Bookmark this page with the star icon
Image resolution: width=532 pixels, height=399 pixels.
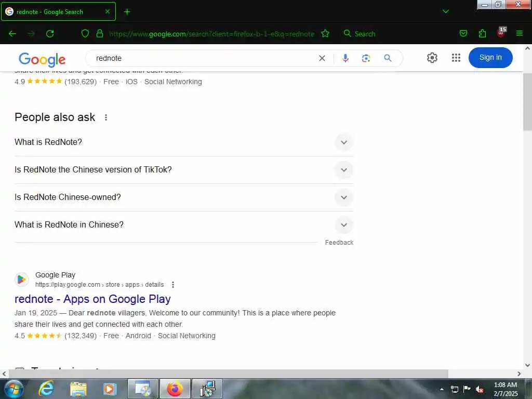(325, 33)
